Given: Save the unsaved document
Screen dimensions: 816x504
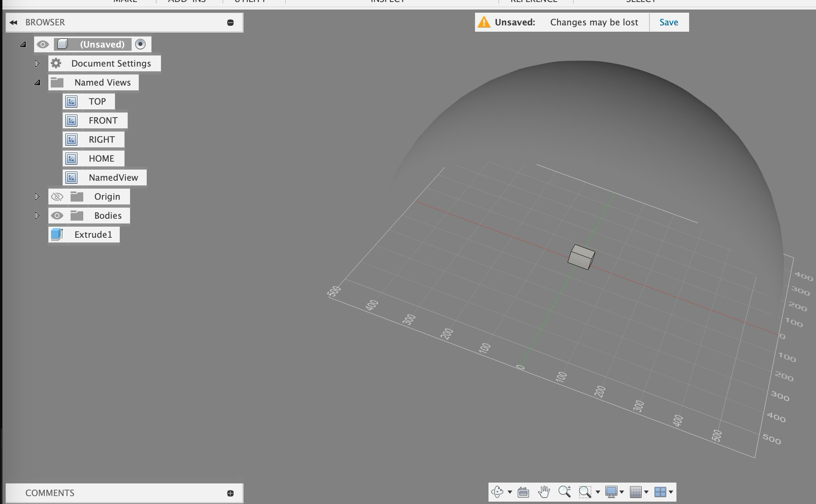Looking at the screenshot, I should coord(669,22).
